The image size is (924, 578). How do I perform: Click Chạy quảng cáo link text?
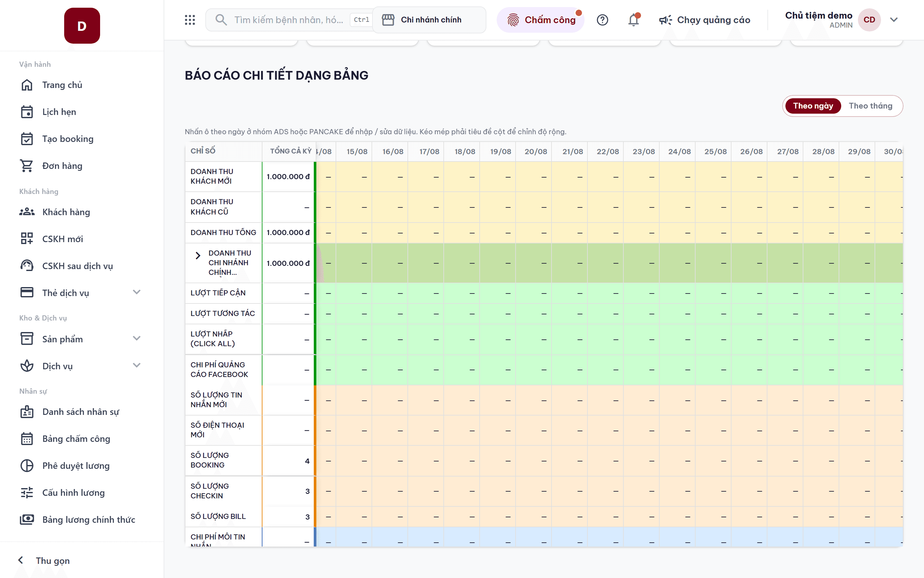(x=714, y=20)
